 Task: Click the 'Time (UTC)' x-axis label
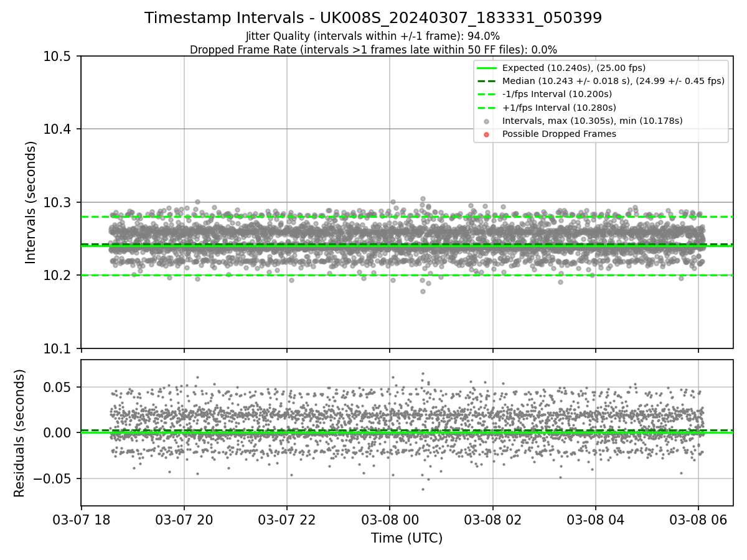click(406, 538)
